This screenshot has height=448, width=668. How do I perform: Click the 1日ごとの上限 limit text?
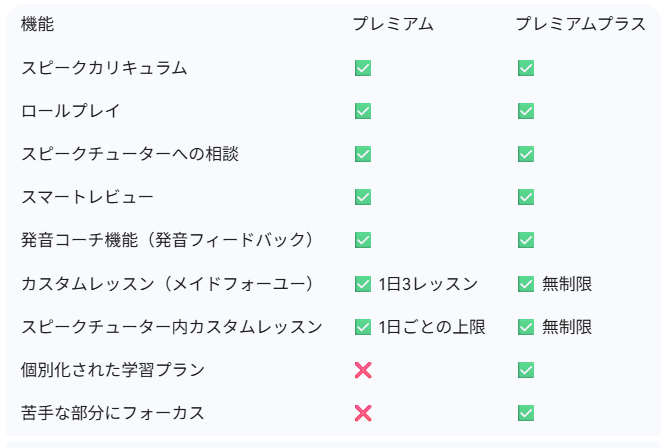tap(432, 327)
